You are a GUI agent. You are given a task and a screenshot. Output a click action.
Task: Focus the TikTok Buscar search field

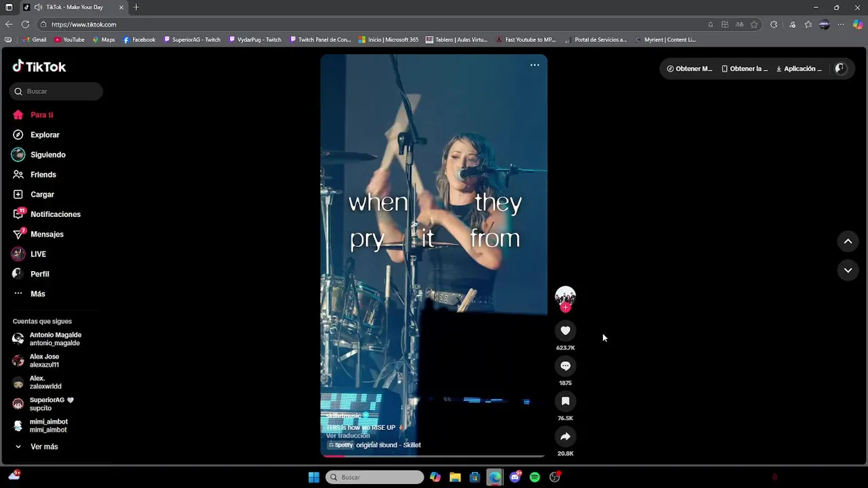(x=56, y=91)
